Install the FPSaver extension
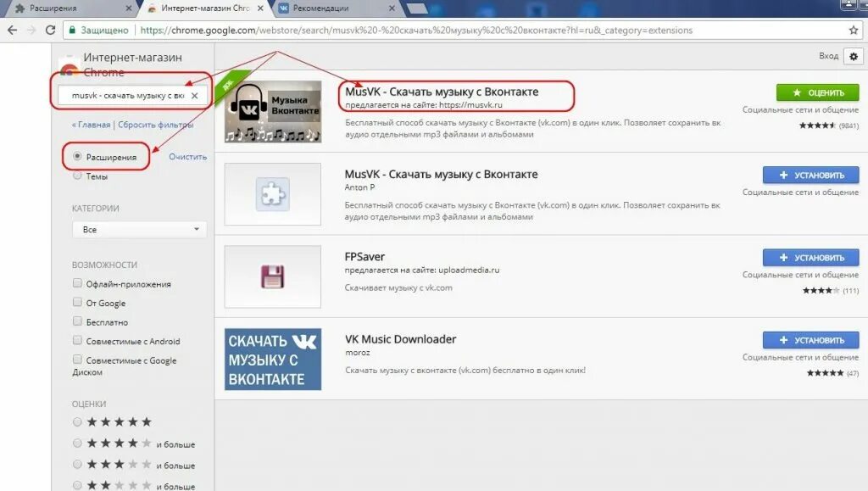Viewport: 868px width, 491px height. click(x=811, y=258)
